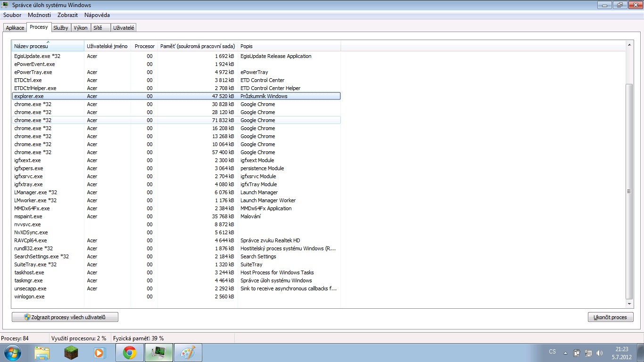Open Windows Explorer from the taskbar
Image resolution: width=644 pixels, height=362 pixels.
click(x=42, y=353)
